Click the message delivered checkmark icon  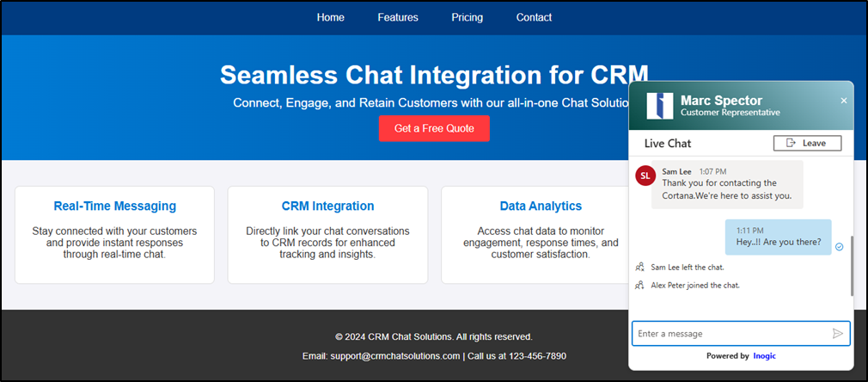(839, 247)
